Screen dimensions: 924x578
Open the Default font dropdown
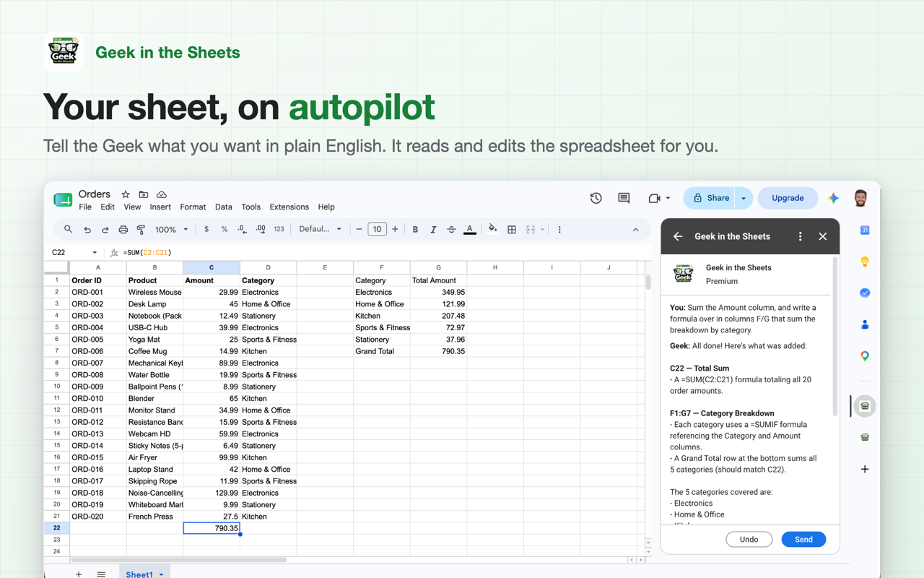pyautogui.click(x=321, y=230)
